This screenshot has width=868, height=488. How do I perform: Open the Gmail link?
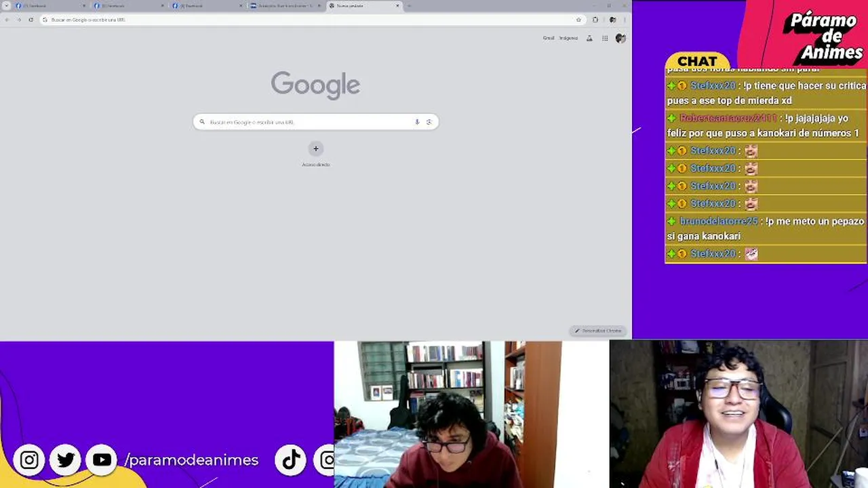(549, 38)
